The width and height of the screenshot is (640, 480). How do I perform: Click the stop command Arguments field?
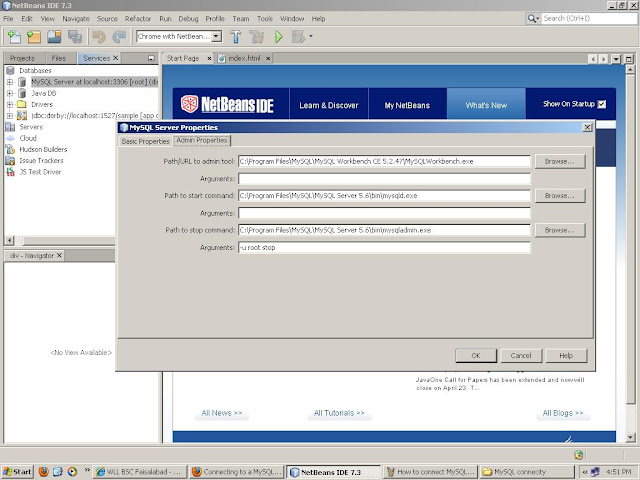(384, 247)
